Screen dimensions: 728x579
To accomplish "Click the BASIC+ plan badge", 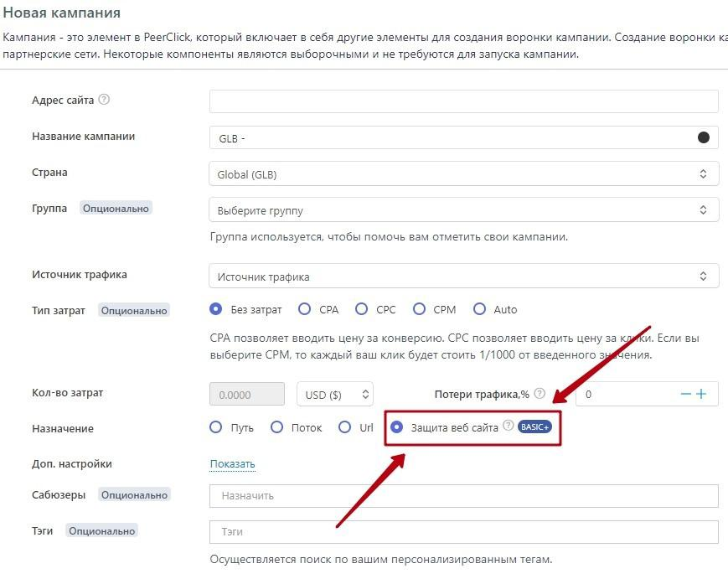I will tap(534, 427).
